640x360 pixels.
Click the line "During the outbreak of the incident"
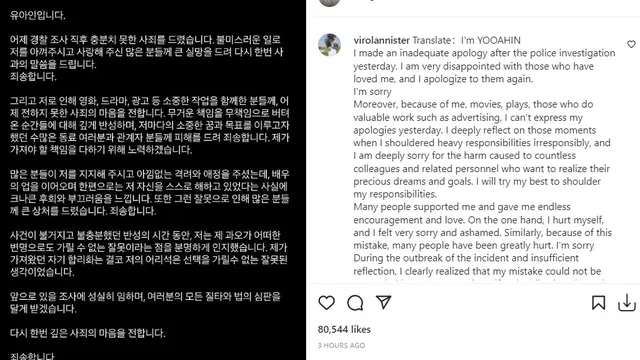[466, 258]
